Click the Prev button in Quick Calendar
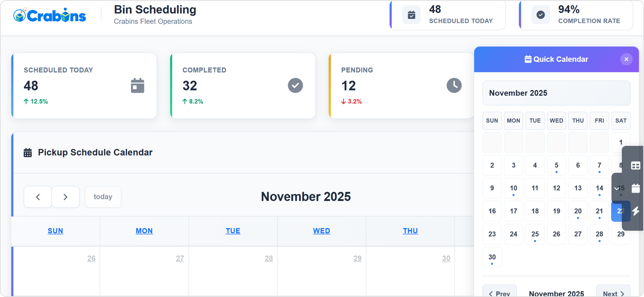 500,293
